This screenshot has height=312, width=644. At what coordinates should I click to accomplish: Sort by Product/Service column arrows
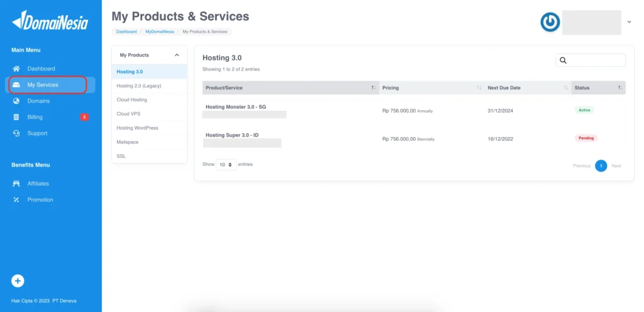pos(374,88)
